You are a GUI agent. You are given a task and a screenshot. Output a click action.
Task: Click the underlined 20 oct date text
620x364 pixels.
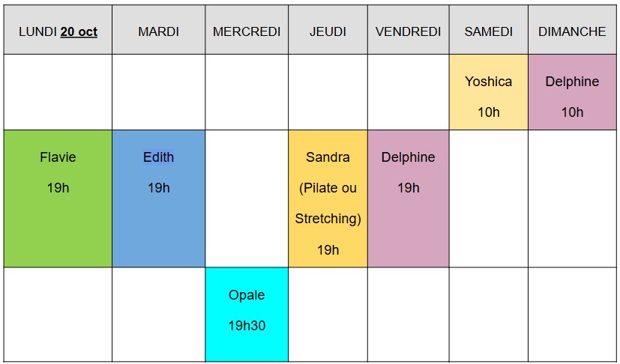[x=79, y=32]
